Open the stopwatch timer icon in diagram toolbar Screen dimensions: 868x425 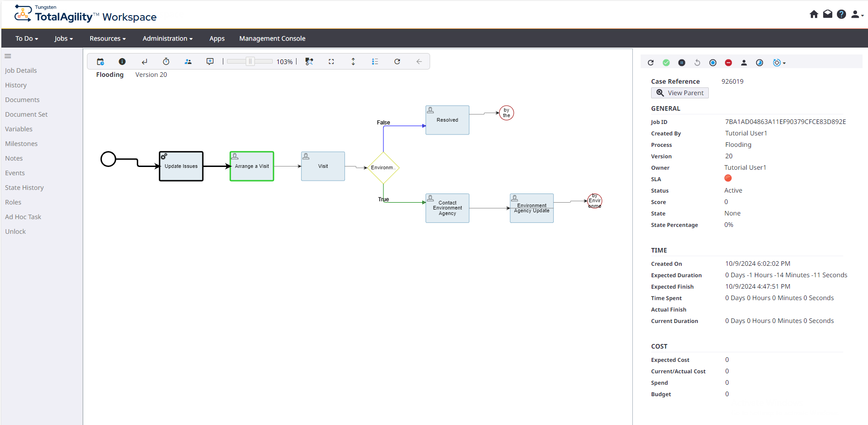[166, 62]
